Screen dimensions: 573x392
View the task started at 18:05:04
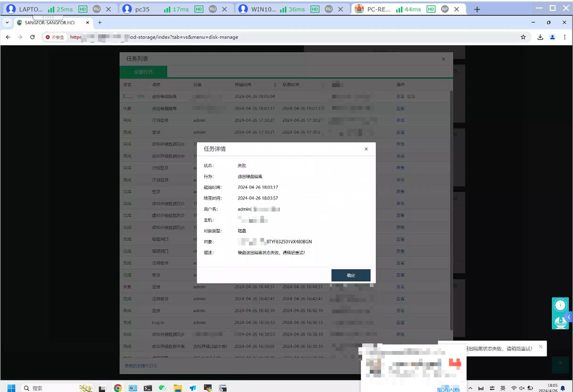pos(400,97)
